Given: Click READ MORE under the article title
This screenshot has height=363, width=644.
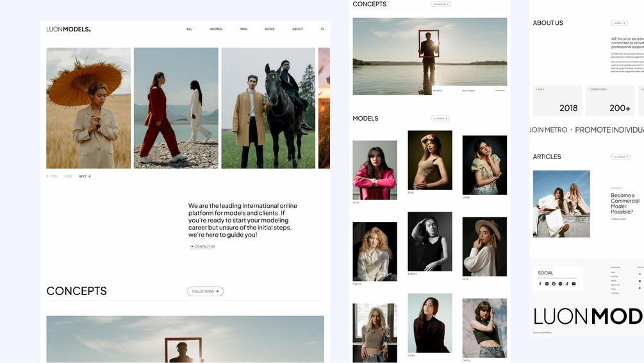Looking at the screenshot, I should coord(618,219).
